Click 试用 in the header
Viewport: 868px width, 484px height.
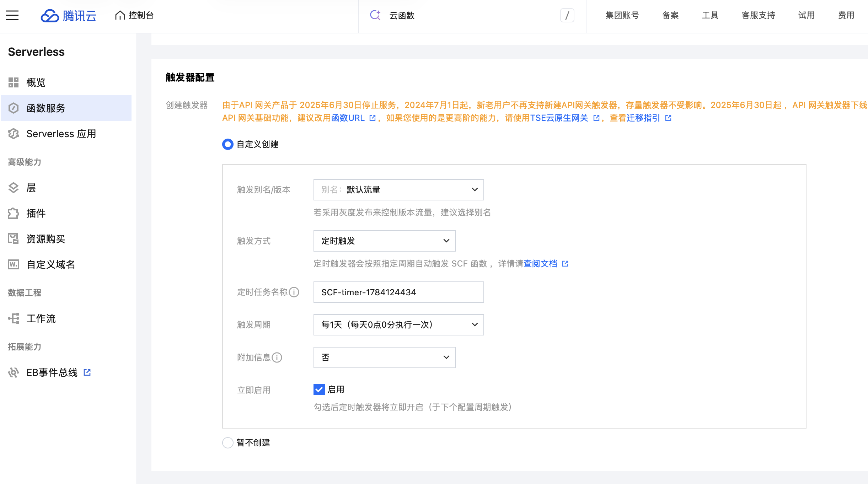(x=807, y=15)
